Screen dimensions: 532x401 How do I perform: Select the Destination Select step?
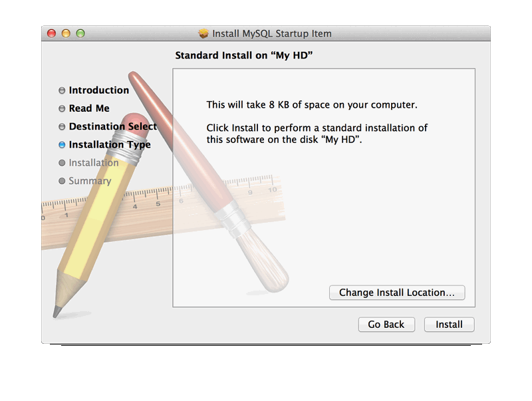pyautogui.click(x=112, y=126)
